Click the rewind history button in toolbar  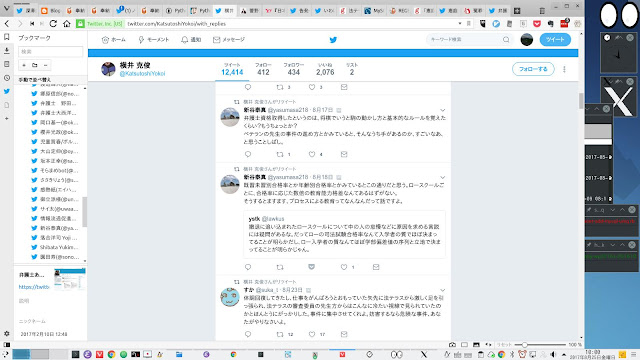32,24
